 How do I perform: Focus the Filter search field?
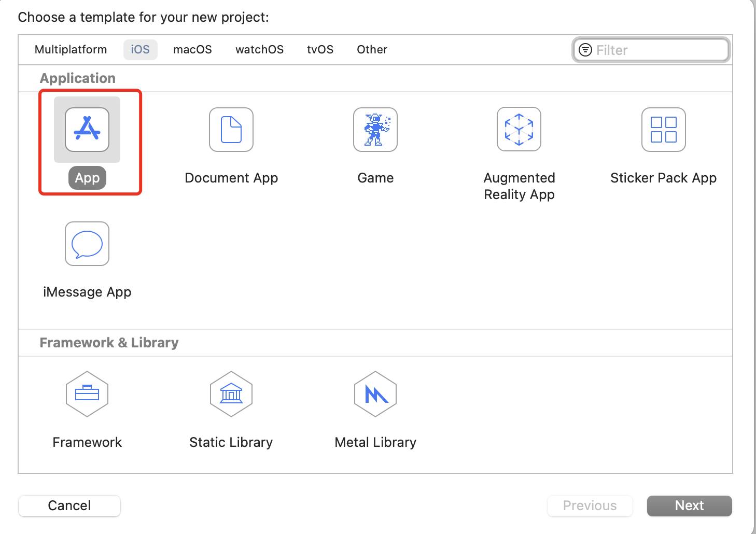[x=652, y=50]
